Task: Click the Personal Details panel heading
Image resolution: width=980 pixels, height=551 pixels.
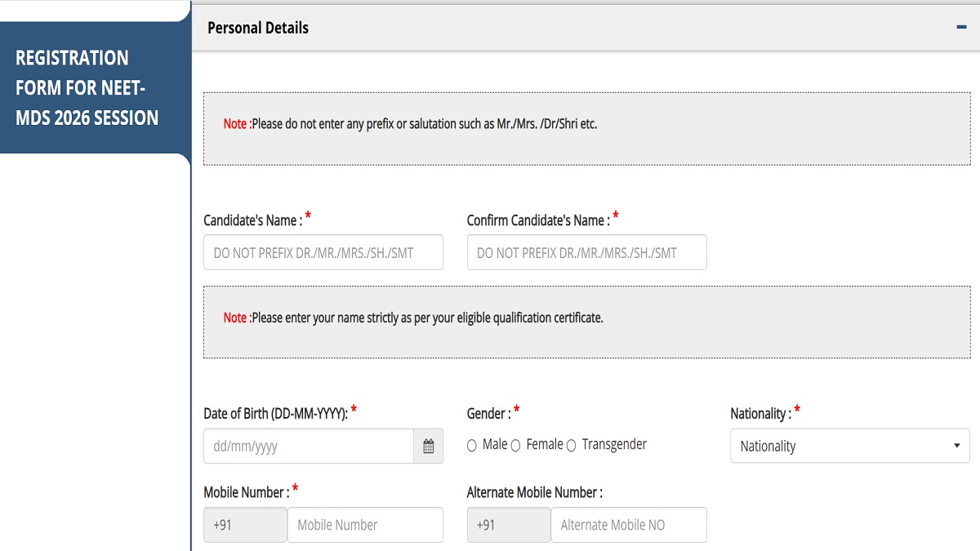Action: [258, 28]
